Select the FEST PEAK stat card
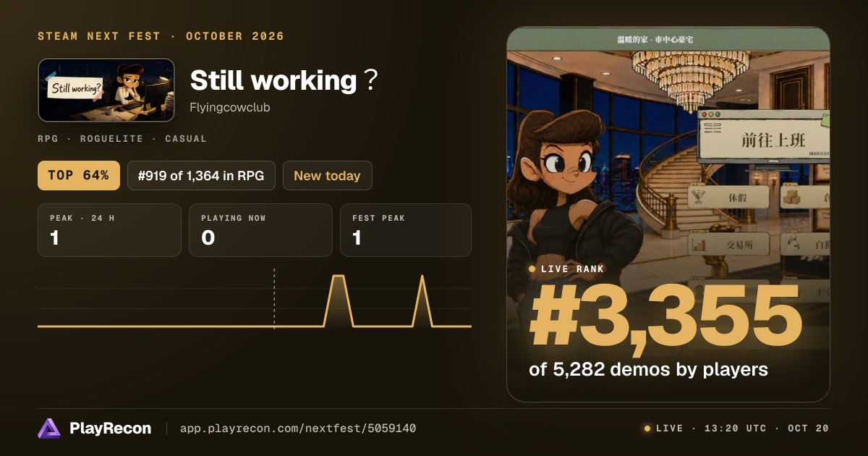The width and height of the screenshot is (868, 456). (x=406, y=230)
